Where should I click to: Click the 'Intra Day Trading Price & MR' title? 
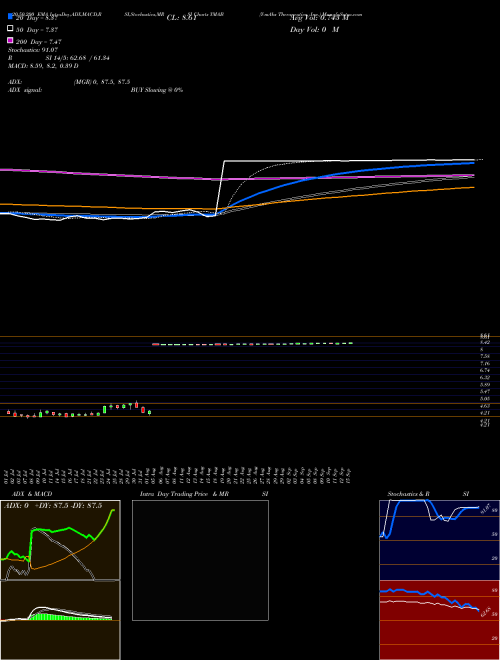184,494
